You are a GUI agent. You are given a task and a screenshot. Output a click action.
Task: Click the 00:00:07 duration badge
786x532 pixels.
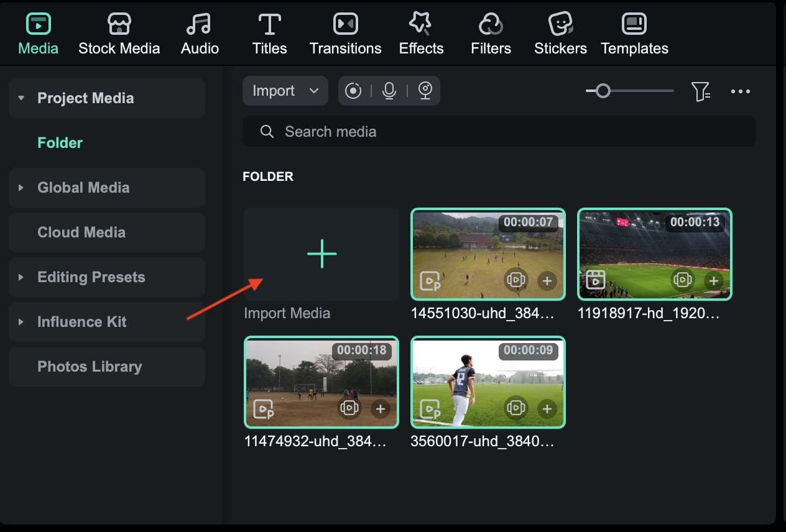pyautogui.click(x=528, y=222)
